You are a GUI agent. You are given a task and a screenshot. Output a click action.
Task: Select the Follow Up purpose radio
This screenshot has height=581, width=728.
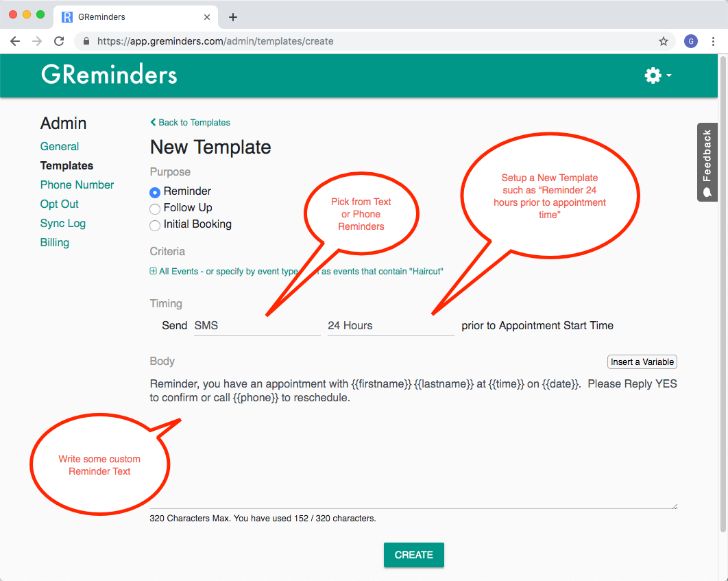point(155,209)
